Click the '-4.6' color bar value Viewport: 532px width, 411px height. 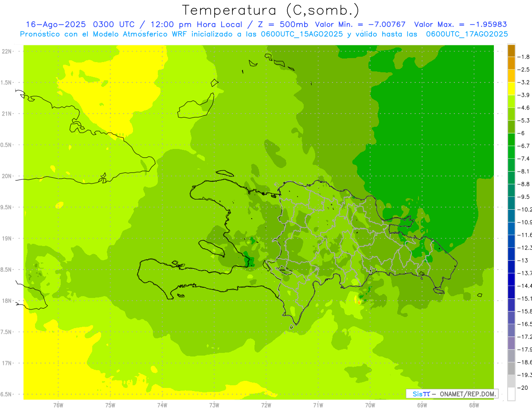pyautogui.click(x=524, y=108)
